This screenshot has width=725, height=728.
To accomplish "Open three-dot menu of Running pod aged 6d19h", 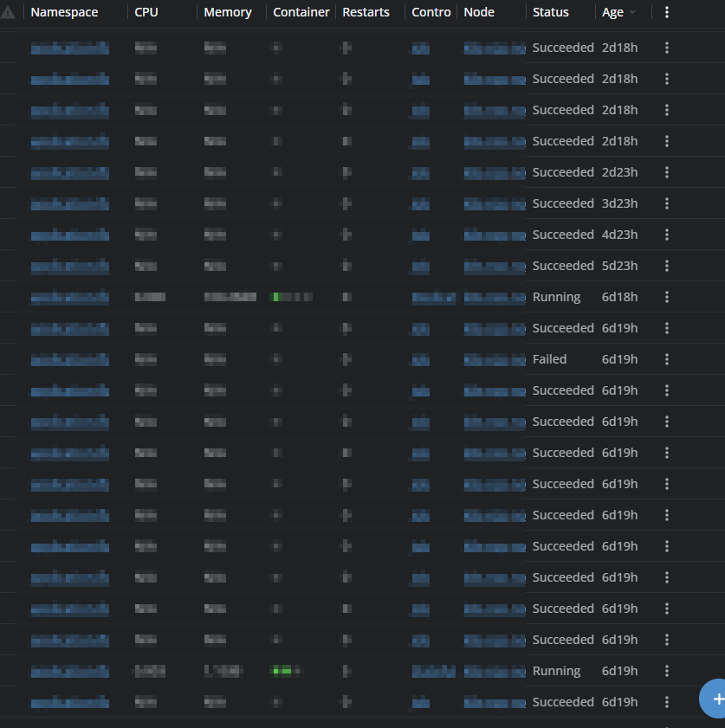I will point(666,671).
